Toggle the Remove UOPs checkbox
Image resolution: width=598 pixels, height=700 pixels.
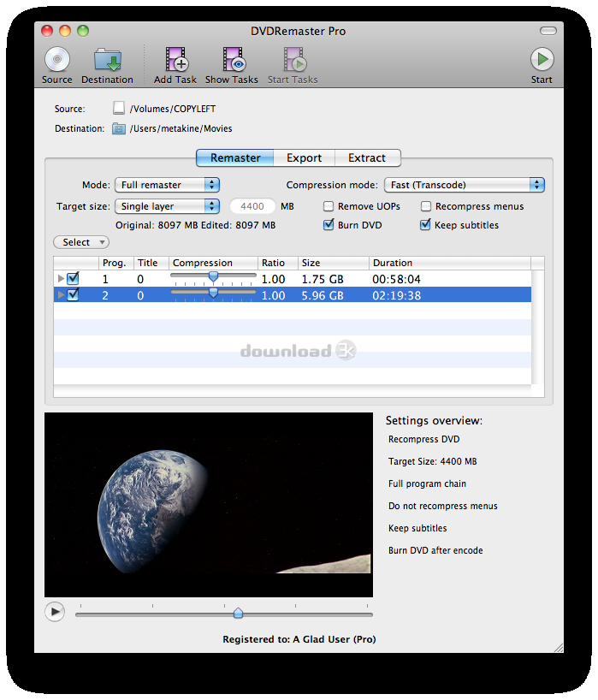click(329, 206)
